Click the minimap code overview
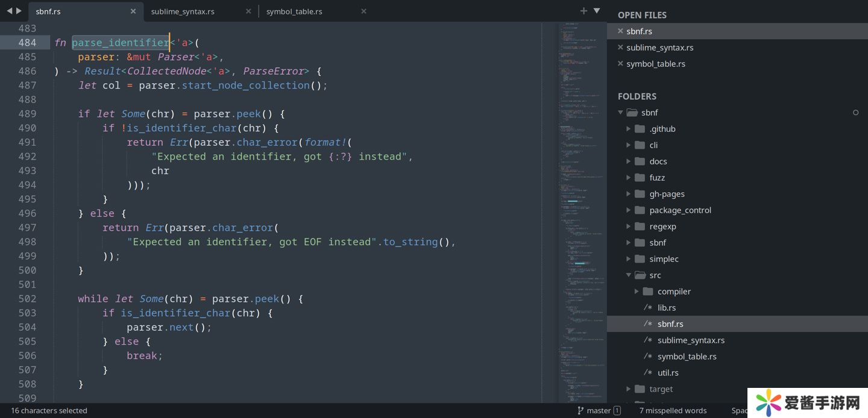 coord(582,211)
